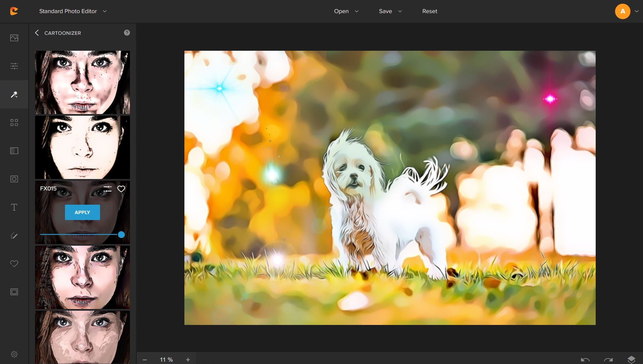
Task: Open the Image Manager sidebar icon
Action: (14, 38)
